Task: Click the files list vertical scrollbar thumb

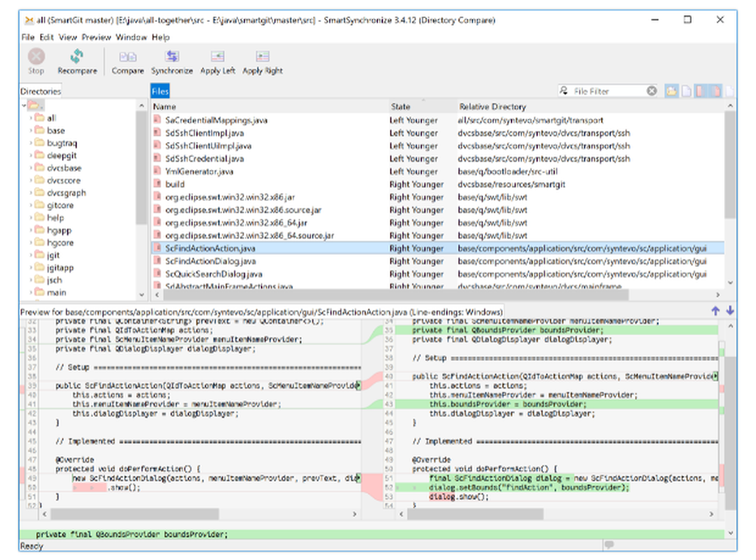Action: click(x=730, y=164)
